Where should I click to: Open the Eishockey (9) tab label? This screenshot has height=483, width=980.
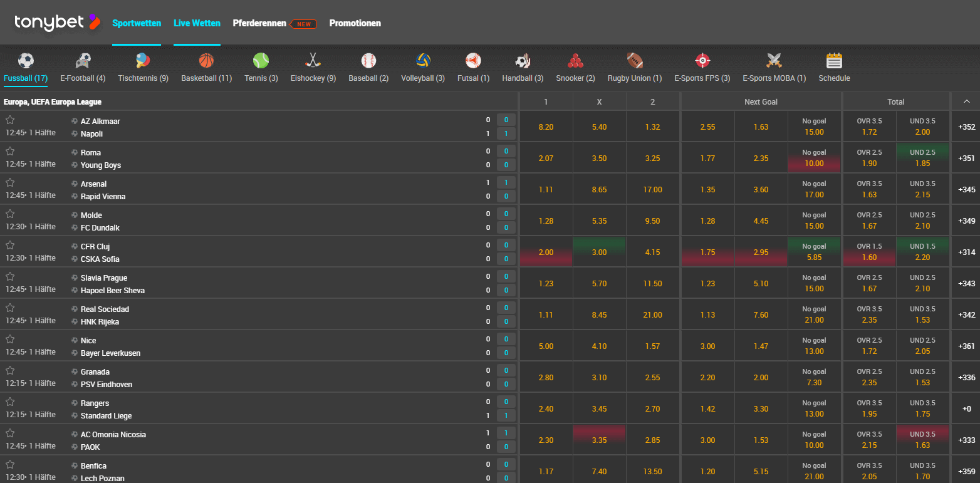coord(313,78)
